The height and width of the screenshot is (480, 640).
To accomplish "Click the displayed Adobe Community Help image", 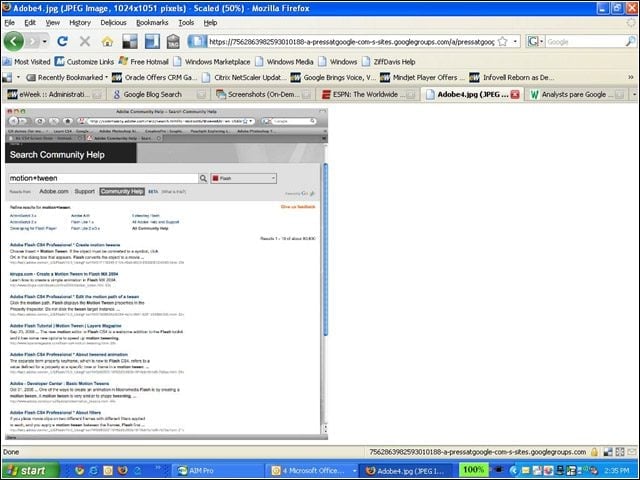I will coord(166,274).
